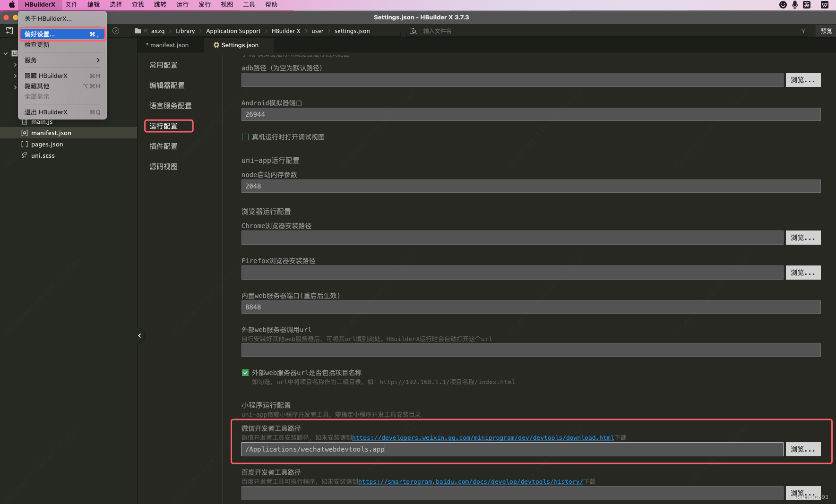
Task: Collapse sidebar with the left arrow handle
Action: [x=140, y=336]
